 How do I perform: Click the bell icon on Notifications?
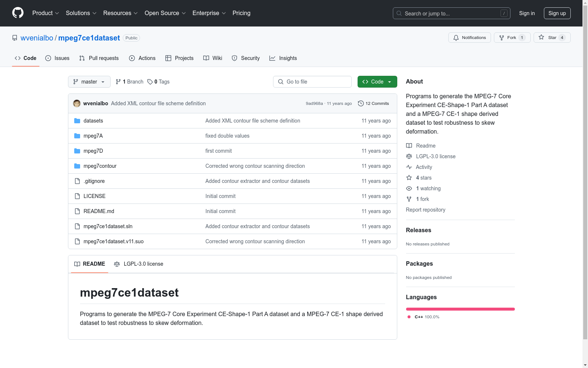point(456,38)
